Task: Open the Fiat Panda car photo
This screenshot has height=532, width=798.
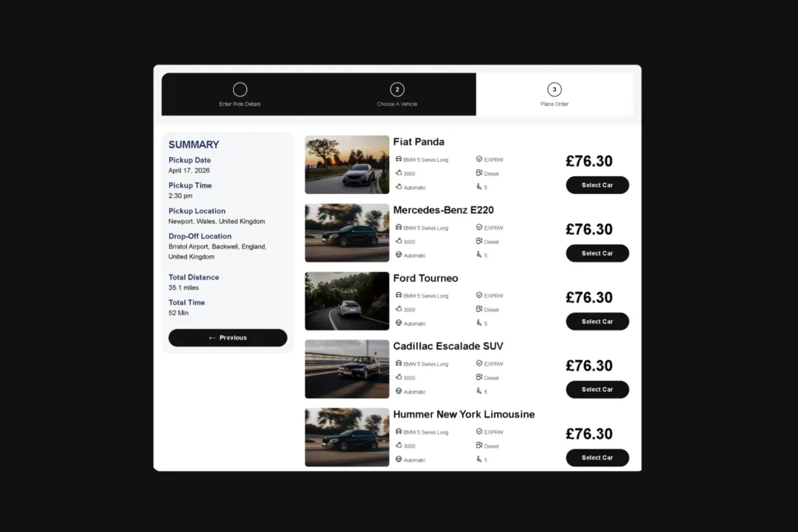Action: coord(347,164)
